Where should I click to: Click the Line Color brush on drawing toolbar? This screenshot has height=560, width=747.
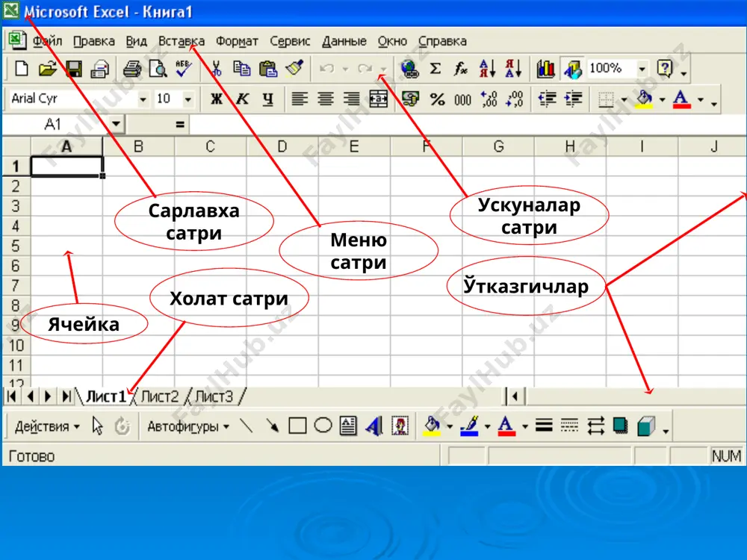click(x=469, y=426)
